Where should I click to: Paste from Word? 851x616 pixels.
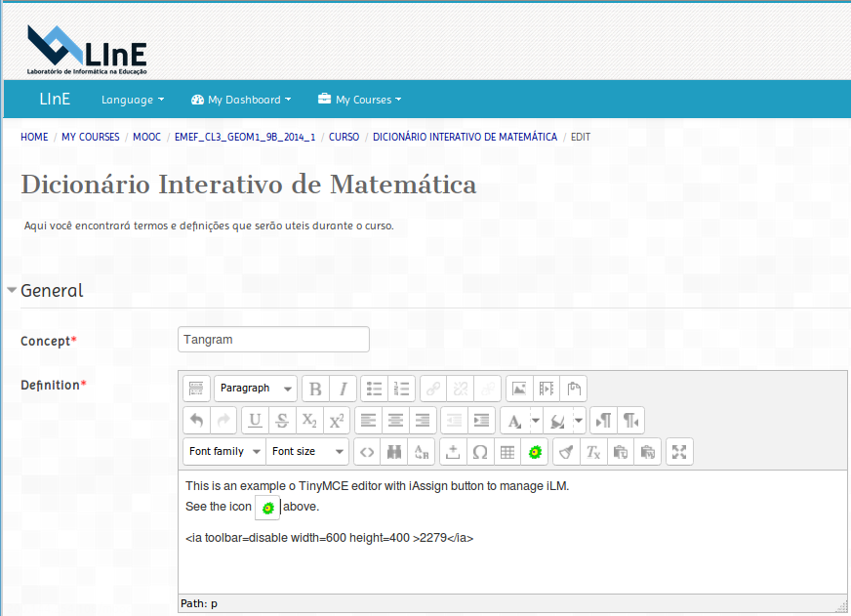647,452
